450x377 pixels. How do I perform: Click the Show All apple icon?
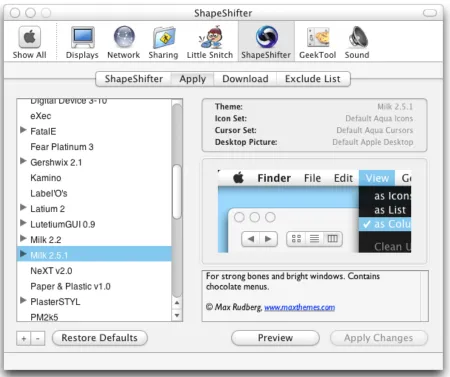tap(30, 37)
